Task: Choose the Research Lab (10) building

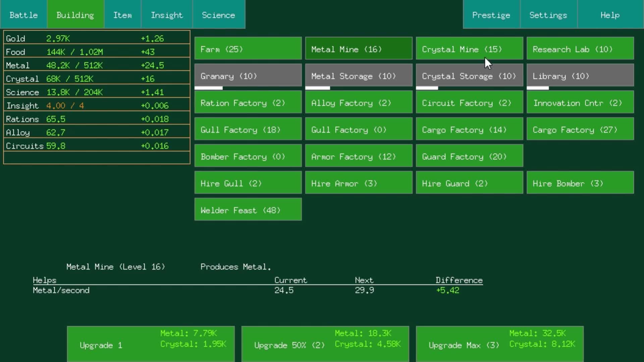Action: [580, 49]
